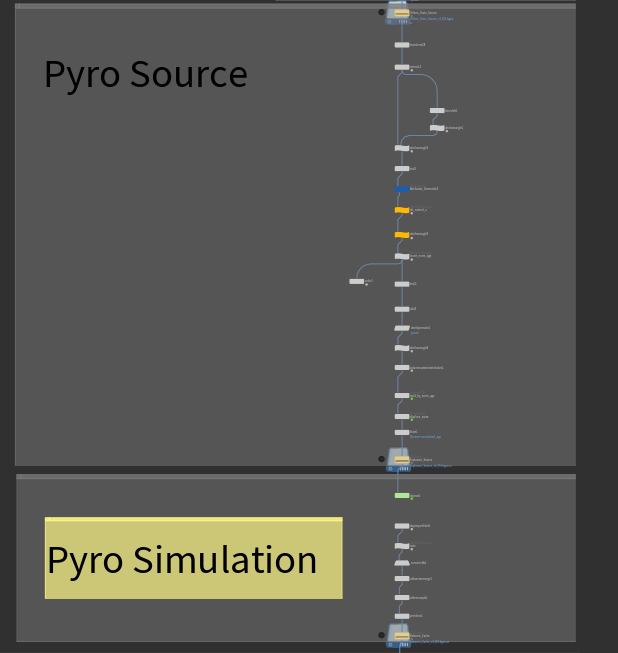This screenshot has width=618, height=653.
Task: Click the lower orange attribute node
Action: pyautogui.click(x=402, y=235)
